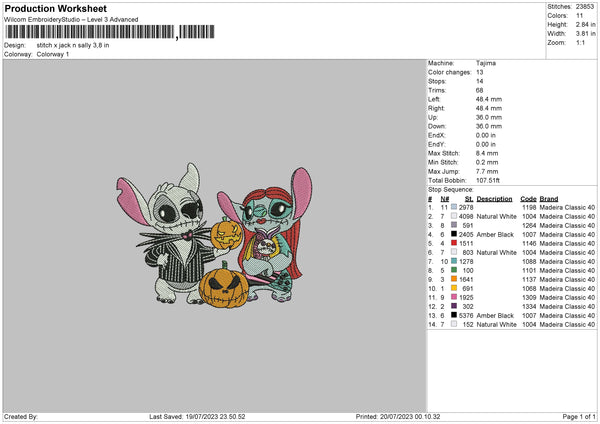
Task: Click the Min Stitch value '0.2 mm'
Action: tap(487, 162)
